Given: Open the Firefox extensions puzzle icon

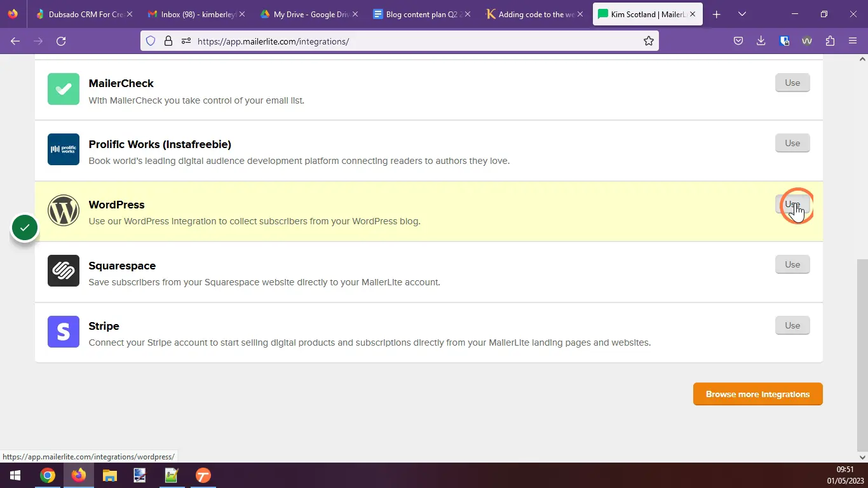Looking at the screenshot, I should pyautogui.click(x=830, y=41).
